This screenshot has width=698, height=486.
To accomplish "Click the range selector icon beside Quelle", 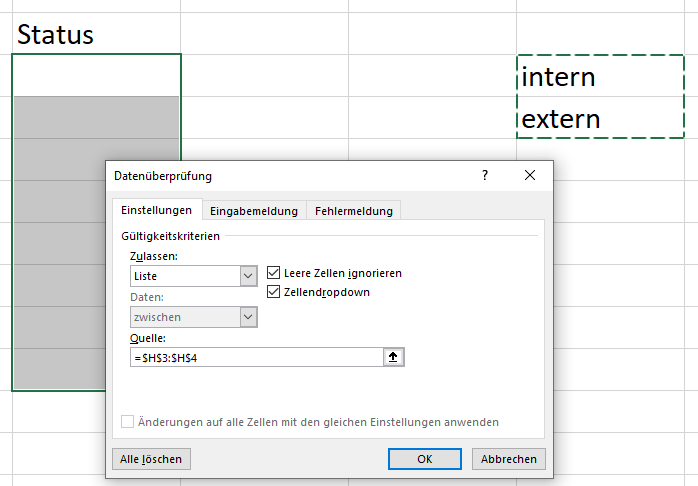I will (394, 357).
